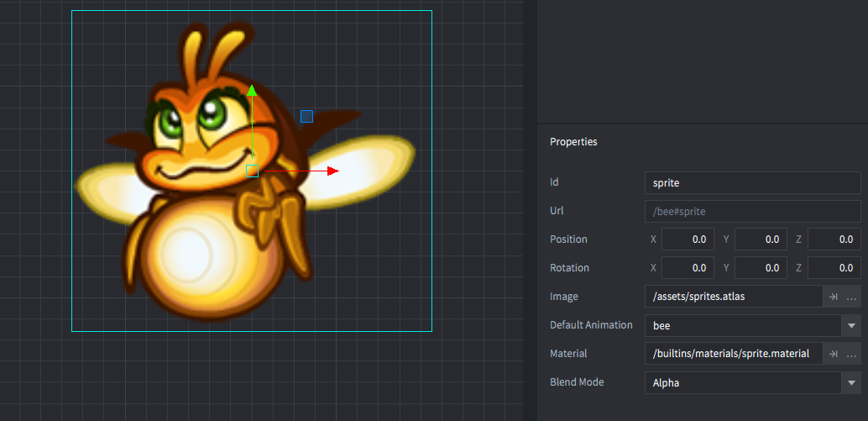Click the Position property label
The image size is (868, 421).
pyautogui.click(x=568, y=239)
